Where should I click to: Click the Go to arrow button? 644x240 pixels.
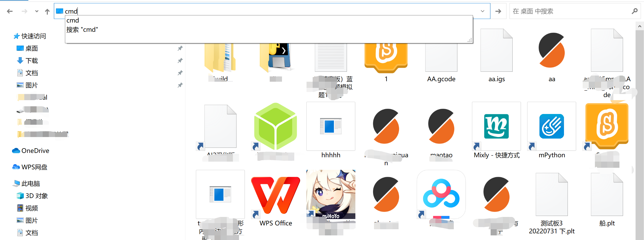tap(498, 11)
